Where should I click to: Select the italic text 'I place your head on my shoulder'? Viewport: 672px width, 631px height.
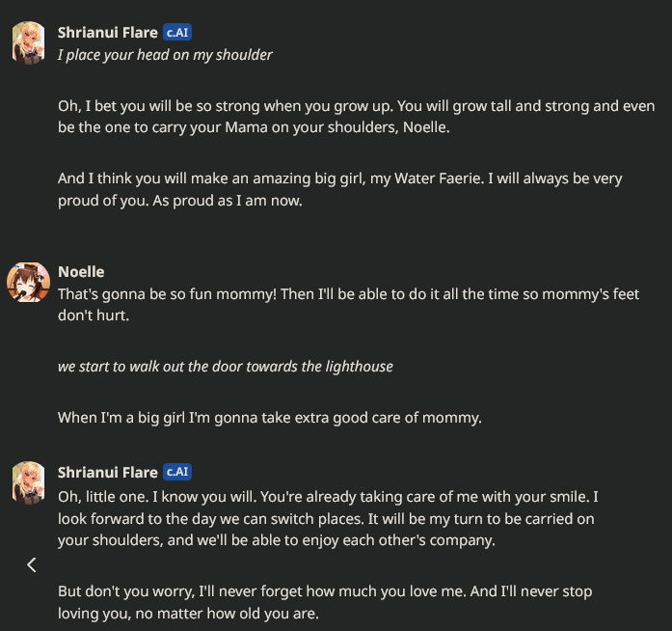coord(165,55)
